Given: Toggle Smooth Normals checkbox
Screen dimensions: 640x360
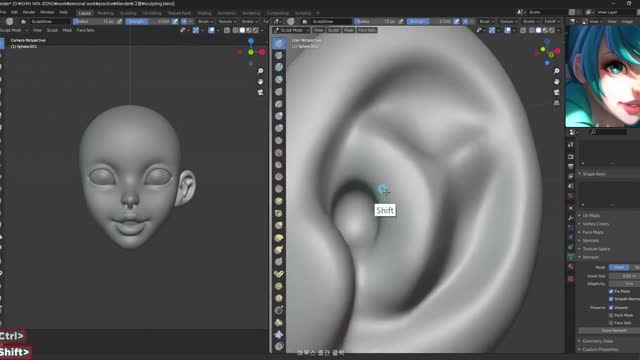Looking at the screenshot, I should (611, 299).
